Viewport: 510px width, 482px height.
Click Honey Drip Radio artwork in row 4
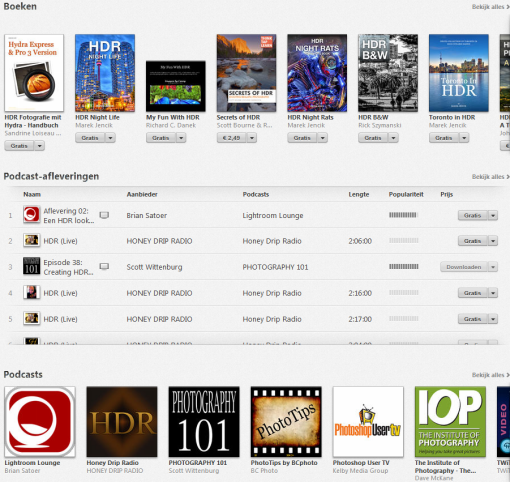[32, 292]
